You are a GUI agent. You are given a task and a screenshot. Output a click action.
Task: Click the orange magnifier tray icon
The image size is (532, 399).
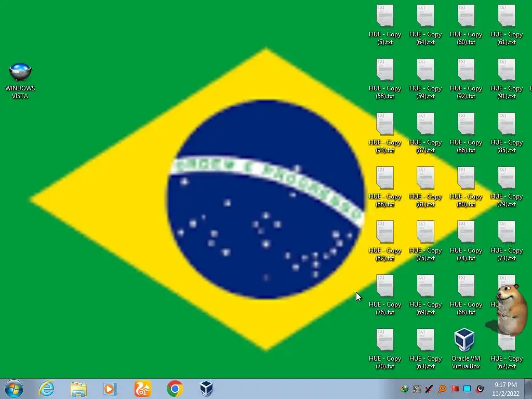click(442, 389)
